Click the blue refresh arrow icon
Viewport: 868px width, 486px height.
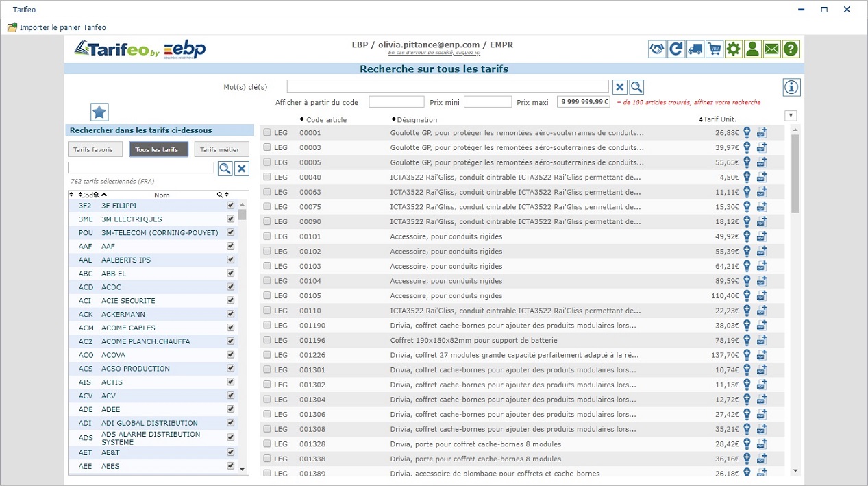676,49
